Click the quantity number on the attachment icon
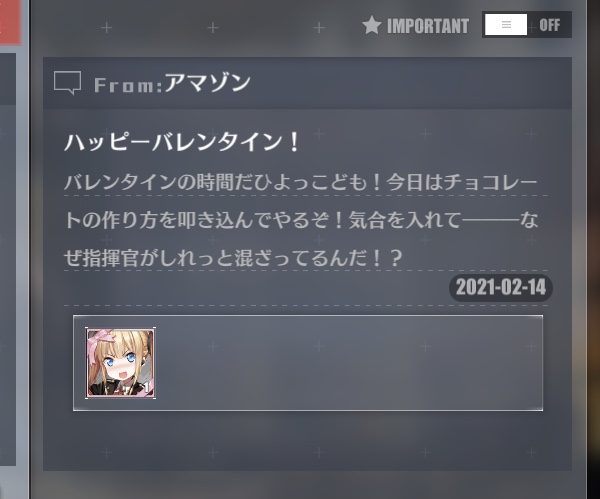Image resolution: width=600 pixels, height=499 pixels. click(146, 388)
